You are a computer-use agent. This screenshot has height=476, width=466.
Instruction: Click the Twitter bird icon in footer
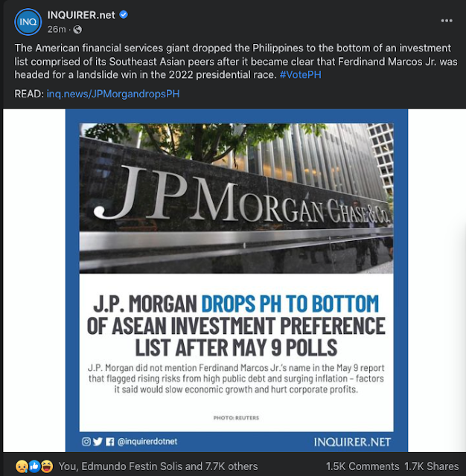pyautogui.click(x=98, y=442)
